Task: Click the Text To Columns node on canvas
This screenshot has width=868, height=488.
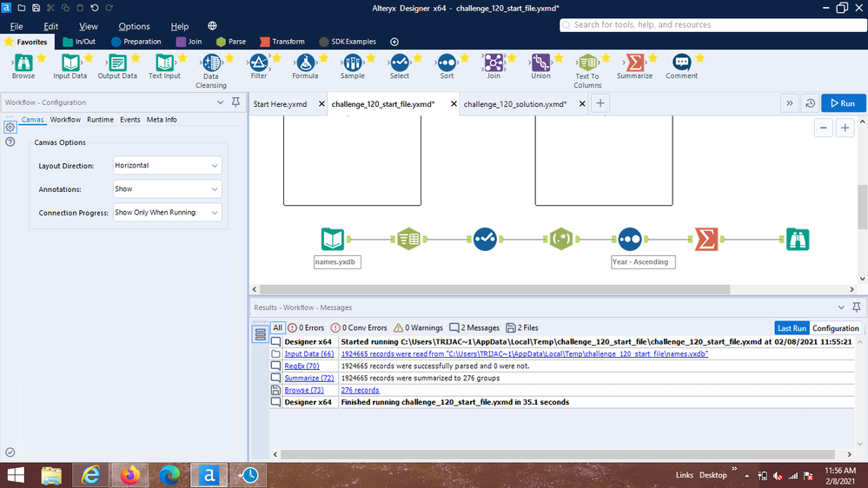Action: pos(408,239)
